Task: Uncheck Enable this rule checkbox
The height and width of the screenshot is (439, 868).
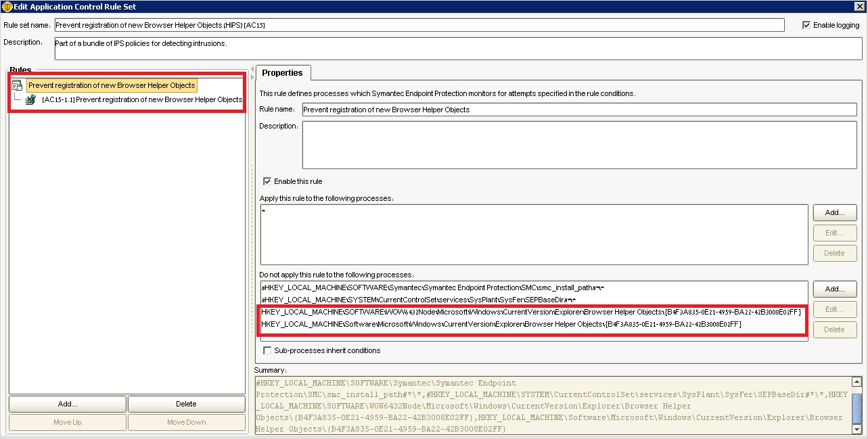Action: (267, 181)
